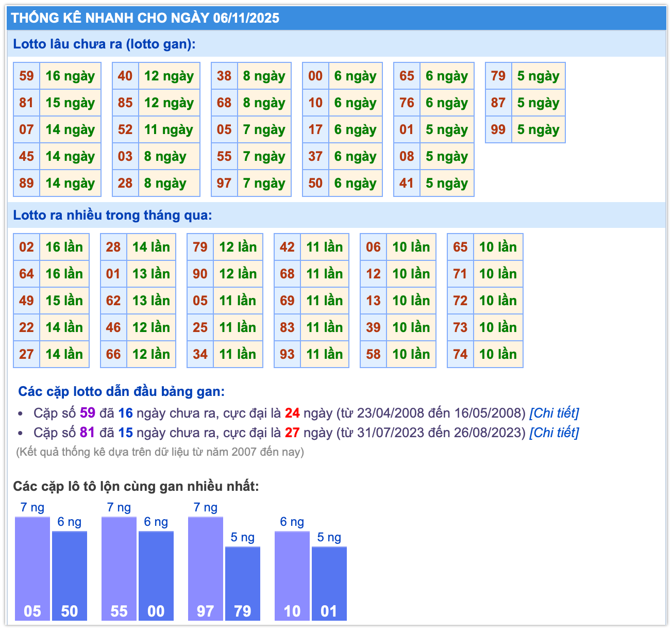Select number 99 in the lotto gan table
This screenshot has width=672, height=630.
click(x=498, y=129)
